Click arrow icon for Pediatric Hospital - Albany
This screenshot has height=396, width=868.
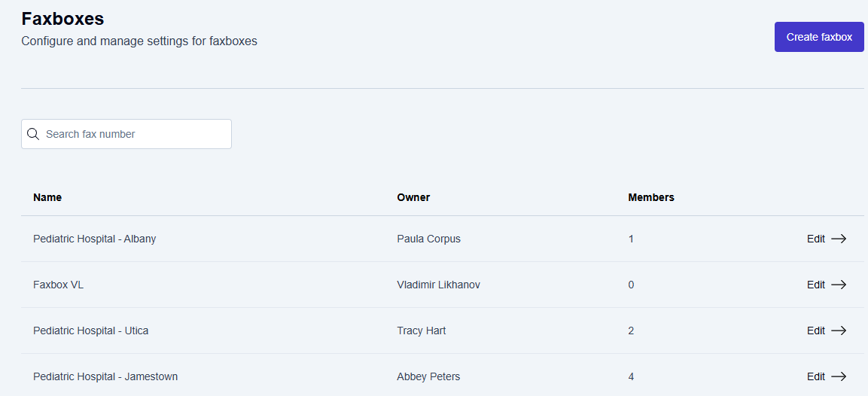(x=839, y=239)
